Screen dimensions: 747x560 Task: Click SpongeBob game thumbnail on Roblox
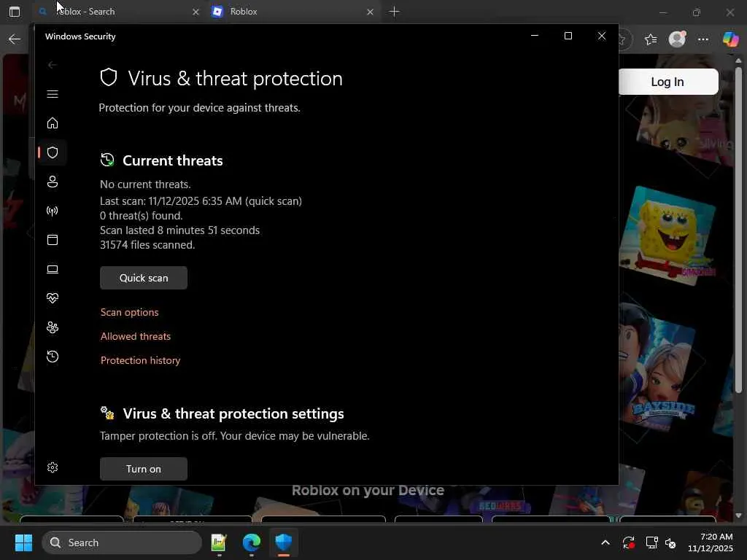tap(668, 236)
